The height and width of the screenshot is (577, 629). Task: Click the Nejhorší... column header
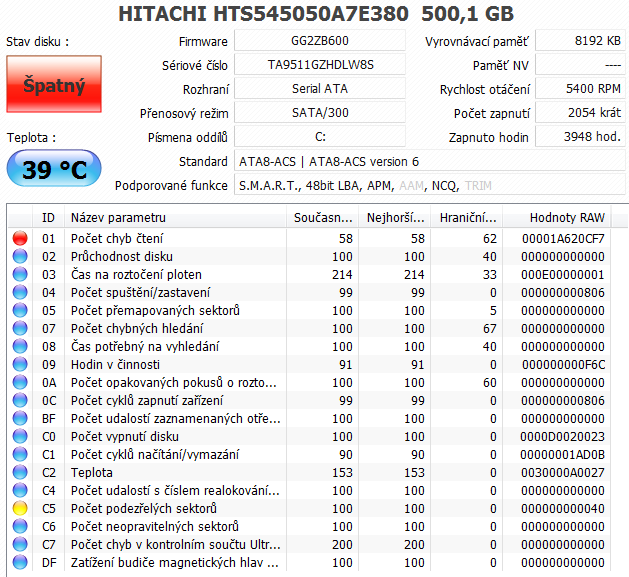point(395,217)
